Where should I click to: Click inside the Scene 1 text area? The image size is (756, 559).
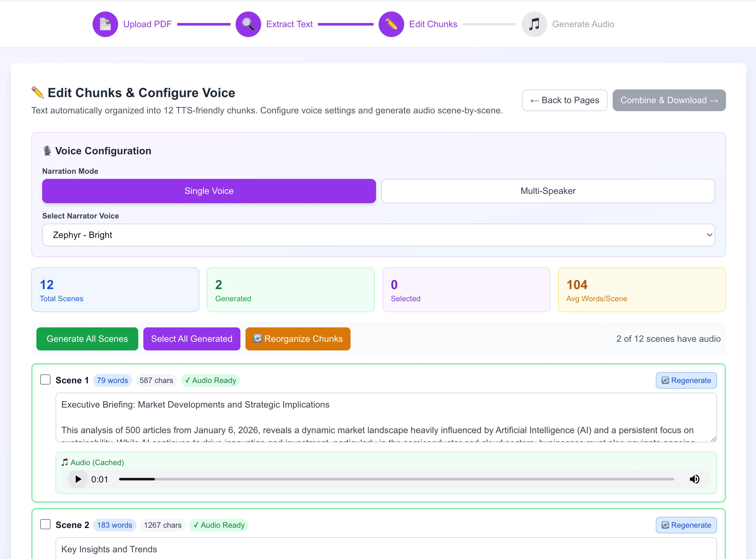385,417
